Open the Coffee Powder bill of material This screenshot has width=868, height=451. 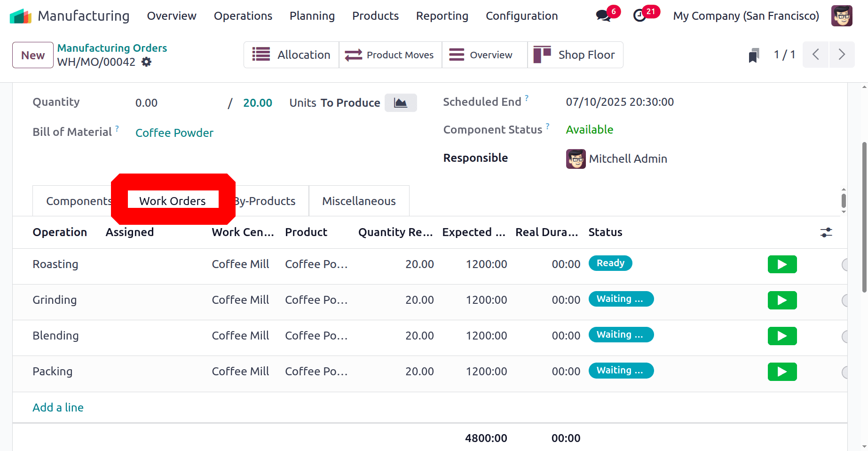coord(174,133)
